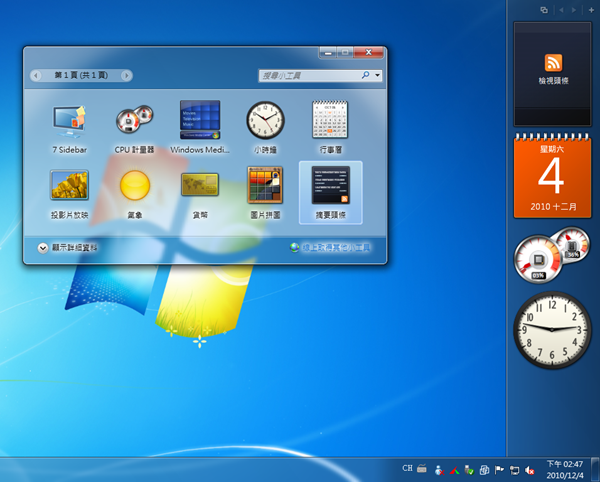Click the sidebar add gadget plus button

[x=590, y=9]
